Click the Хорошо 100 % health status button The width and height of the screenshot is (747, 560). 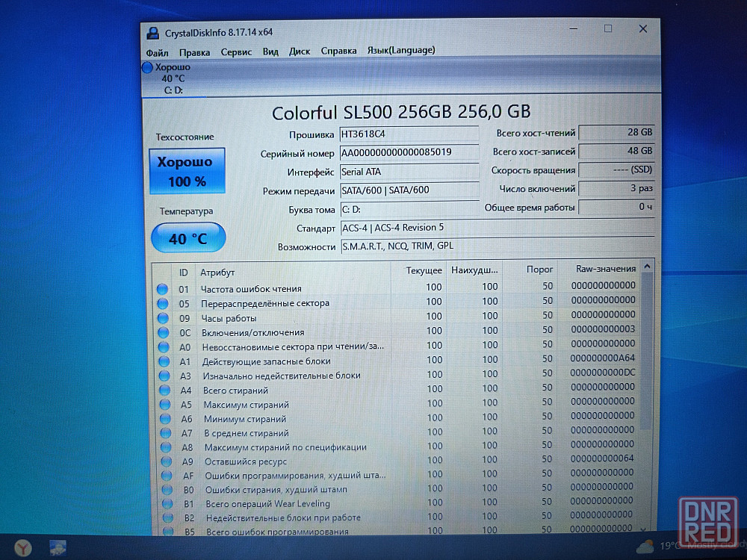(x=187, y=172)
